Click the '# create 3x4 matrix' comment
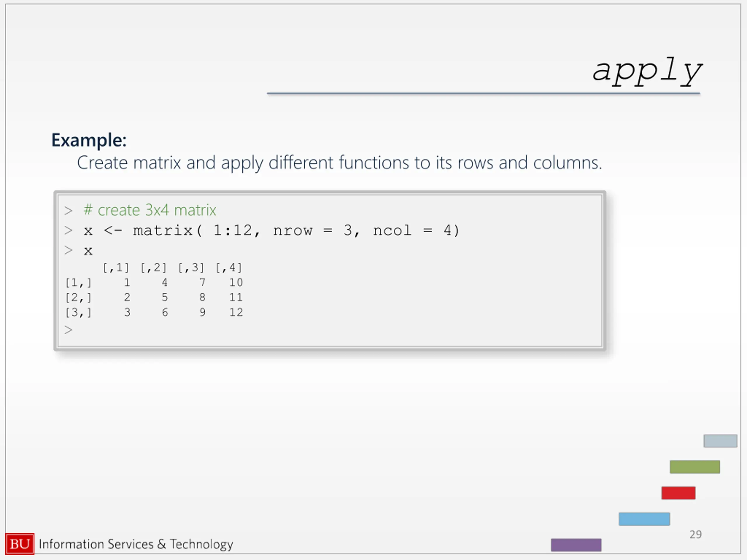747x560 pixels. tap(150, 210)
